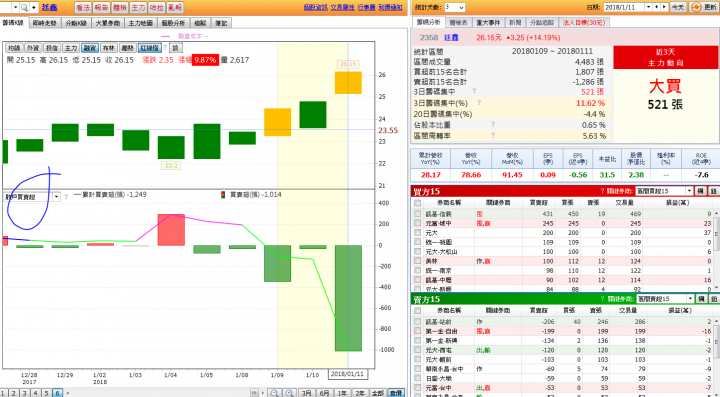
Task: Check the 美林 row checkbox
Action: (x=417, y=261)
